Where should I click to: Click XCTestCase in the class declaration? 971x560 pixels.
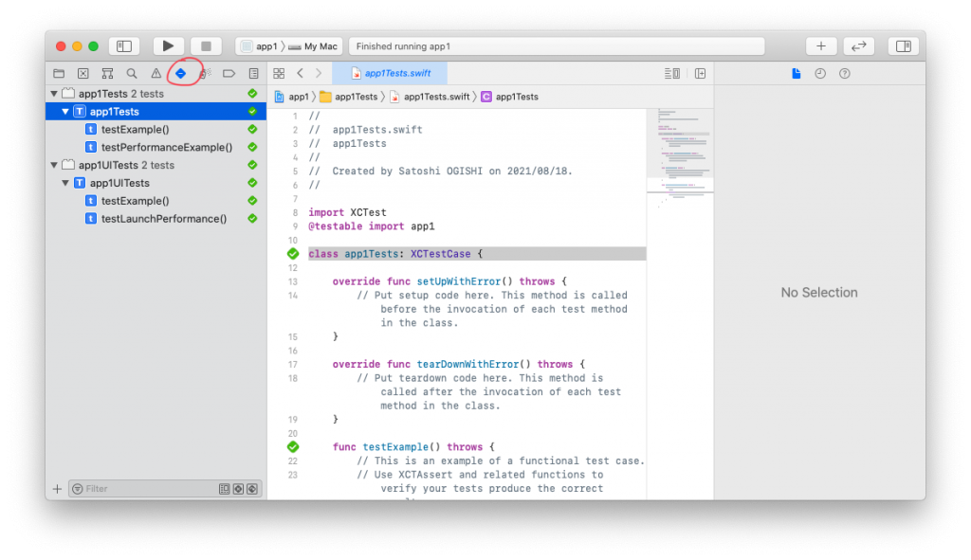(x=440, y=254)
